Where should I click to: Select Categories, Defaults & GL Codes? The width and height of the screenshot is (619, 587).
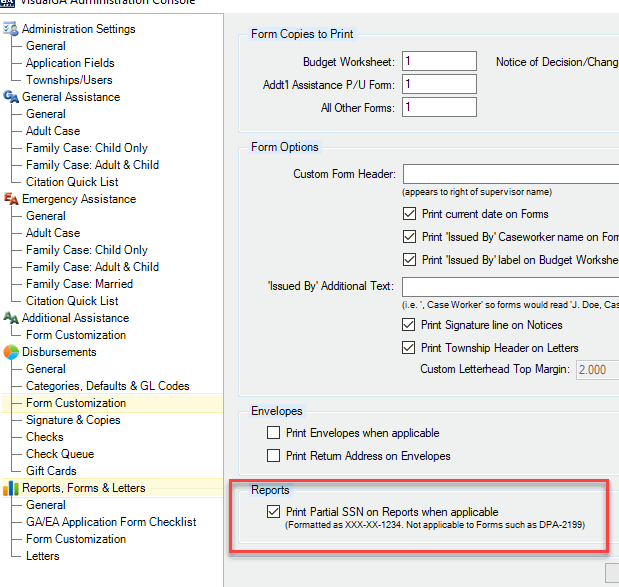tap(108, 386)
